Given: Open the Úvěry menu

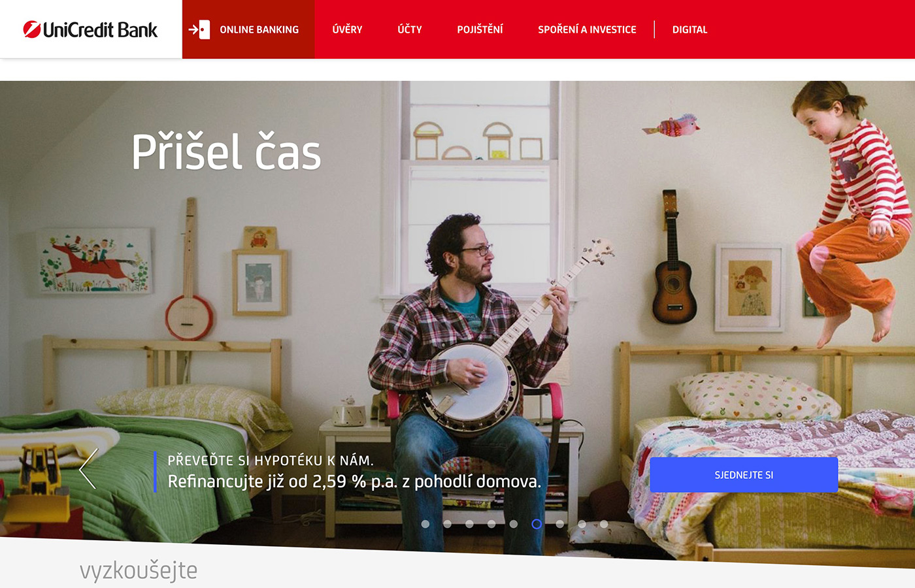Looking at the screenshot, I should 347,29.
